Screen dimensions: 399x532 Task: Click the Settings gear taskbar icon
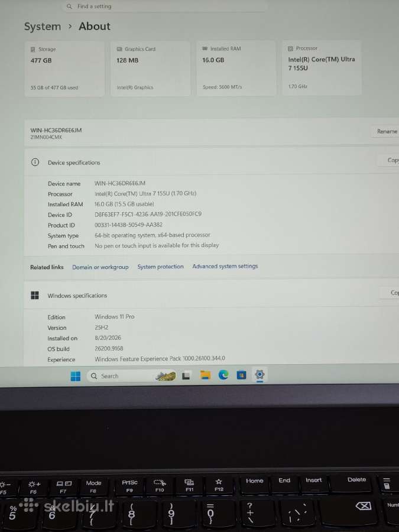point(259,375)
